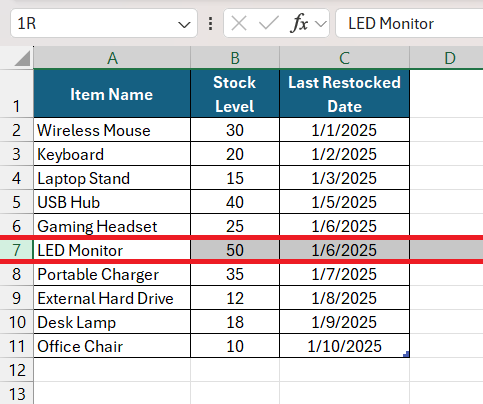Select column B header
This screenshot has width=483, height=404.
pos(235,58)
